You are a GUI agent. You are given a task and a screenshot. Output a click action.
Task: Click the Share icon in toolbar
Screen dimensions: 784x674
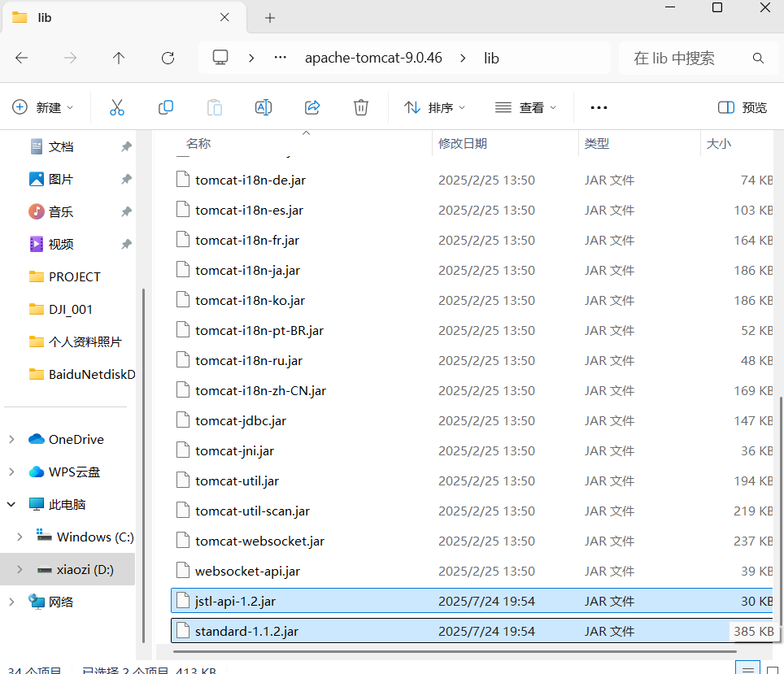312,107
